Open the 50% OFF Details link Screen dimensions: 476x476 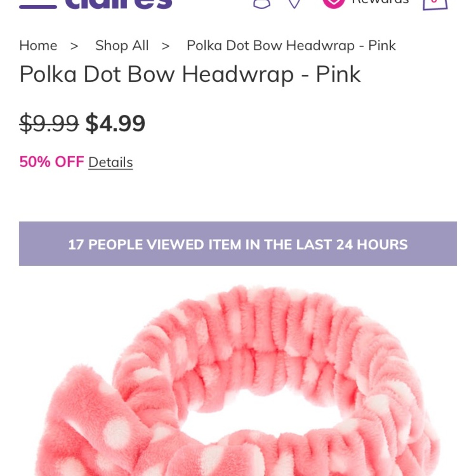click(x=110, y=162)
